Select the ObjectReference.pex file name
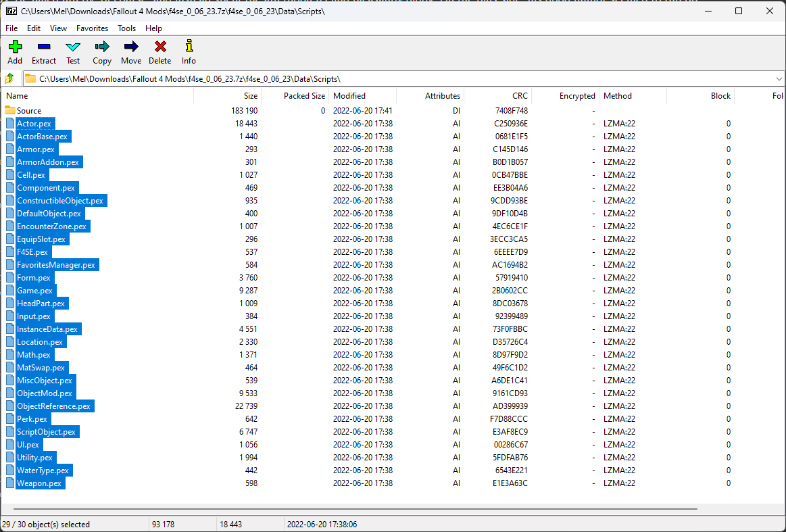This screenshot has width=786, height=532. click(x=53, y=406)
